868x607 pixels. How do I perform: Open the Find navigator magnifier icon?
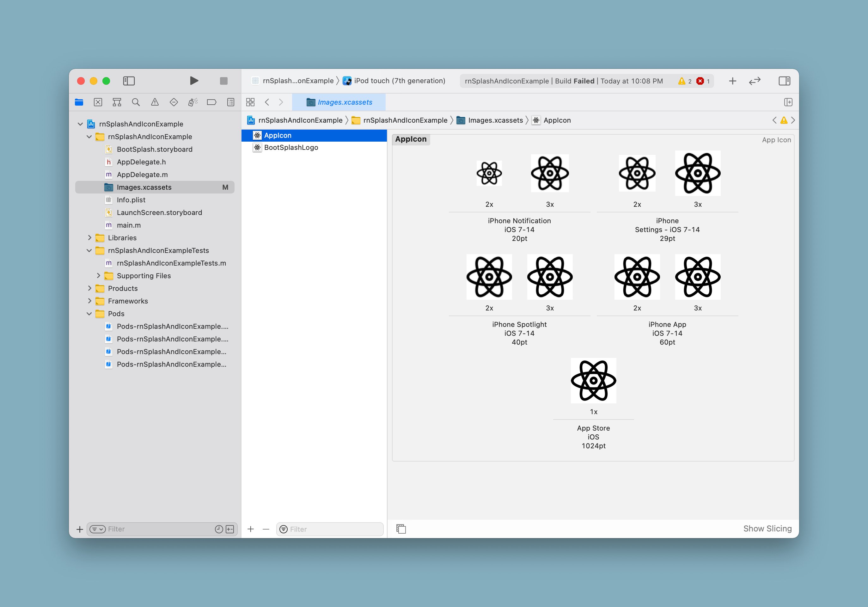point(136,102)
